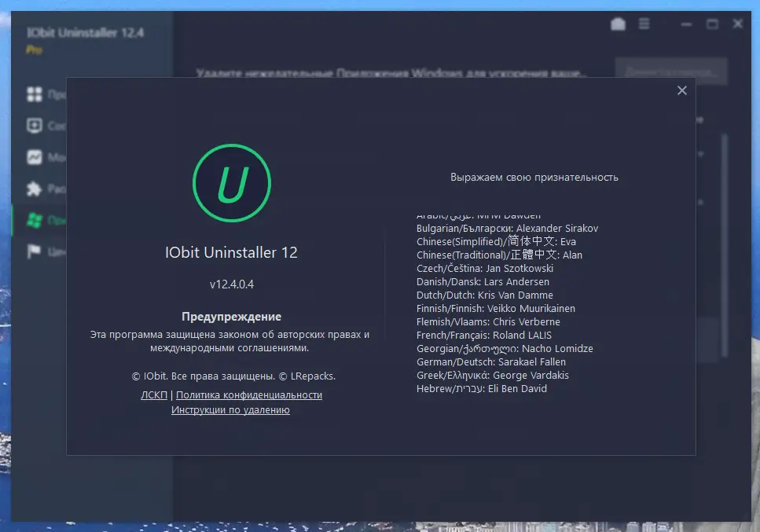Open the Software Updater monitor icon in sidebar

(x=35, y=126)
